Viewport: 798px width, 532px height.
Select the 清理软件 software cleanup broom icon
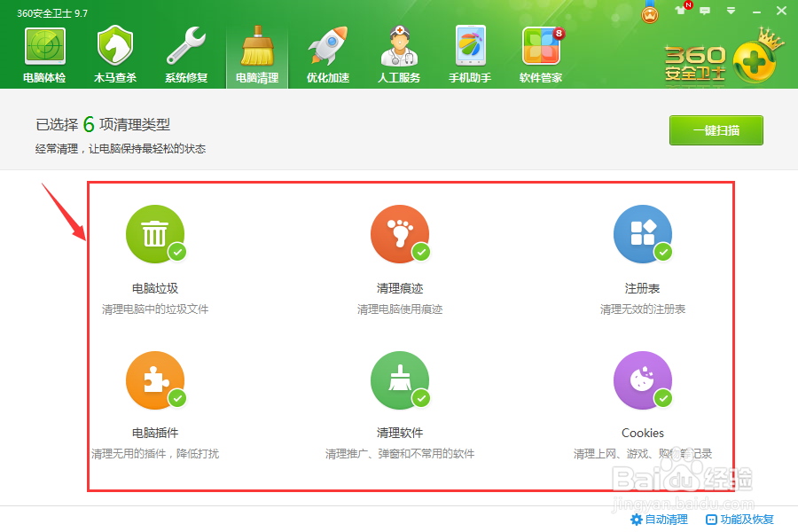(399, 379)
